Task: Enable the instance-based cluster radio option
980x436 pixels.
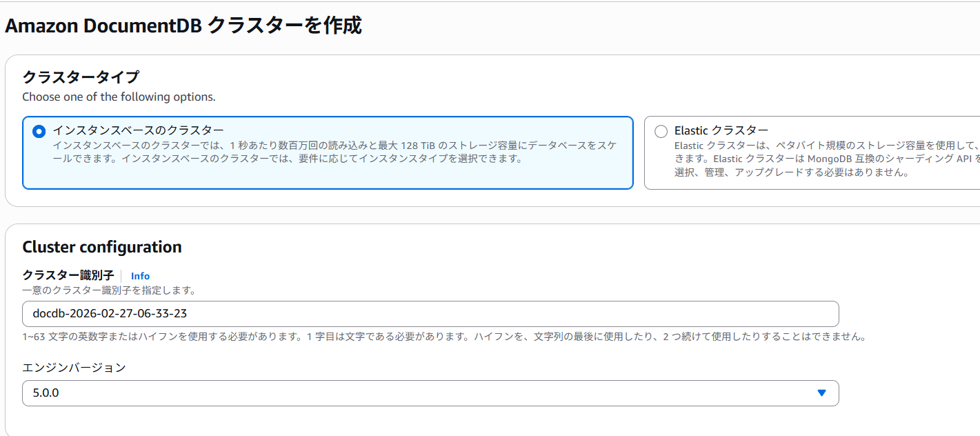Action: pos(39,131)
